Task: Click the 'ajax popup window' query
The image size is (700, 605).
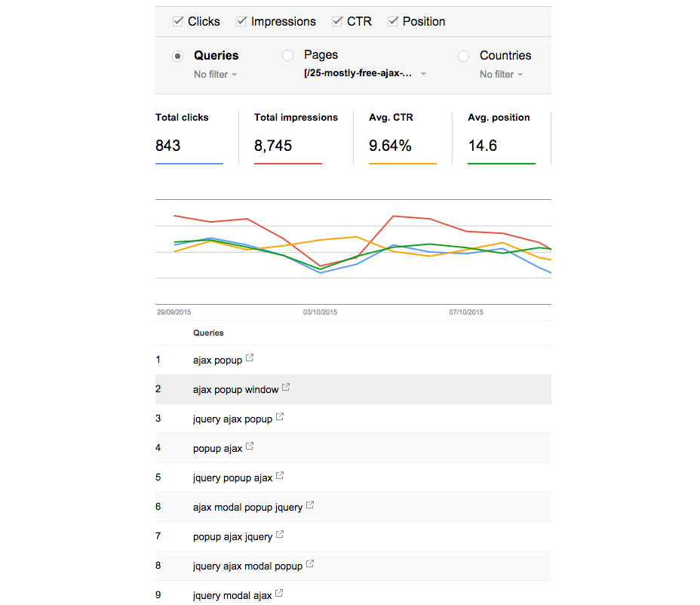Action: click(x=235, y=390)
